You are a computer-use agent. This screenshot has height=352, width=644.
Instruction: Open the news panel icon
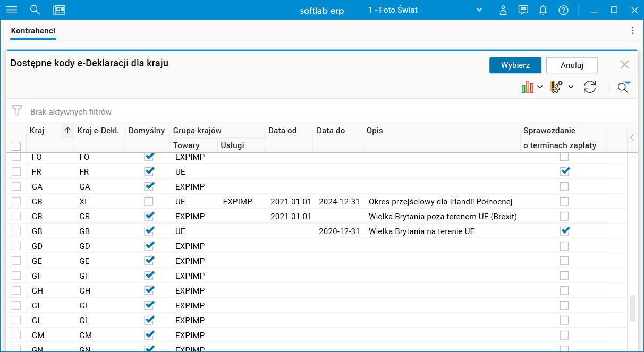point(60,10)
